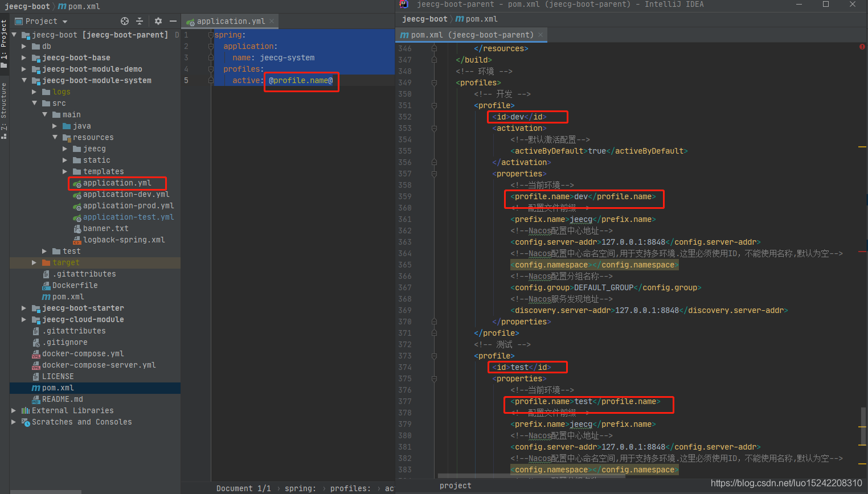Select the Dockerfile entry
Image resolution: width=868 pixels, height=494 pixels.
coord(70,285)
